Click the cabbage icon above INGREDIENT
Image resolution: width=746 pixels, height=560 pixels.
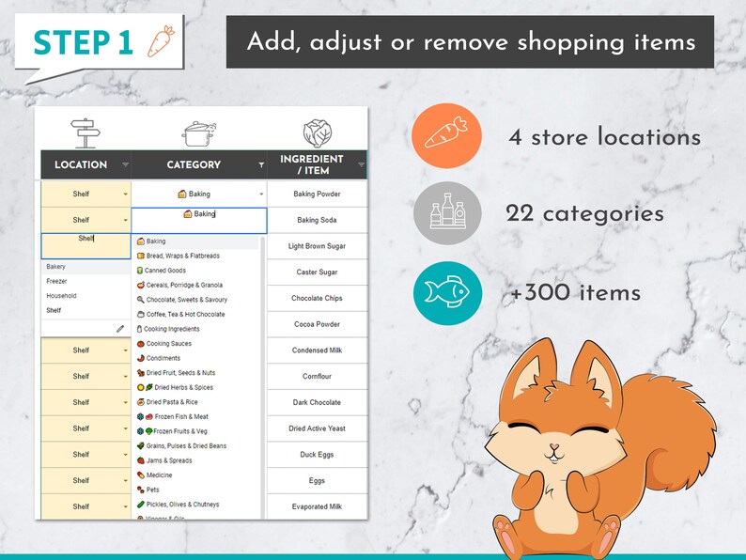(318, 133)
